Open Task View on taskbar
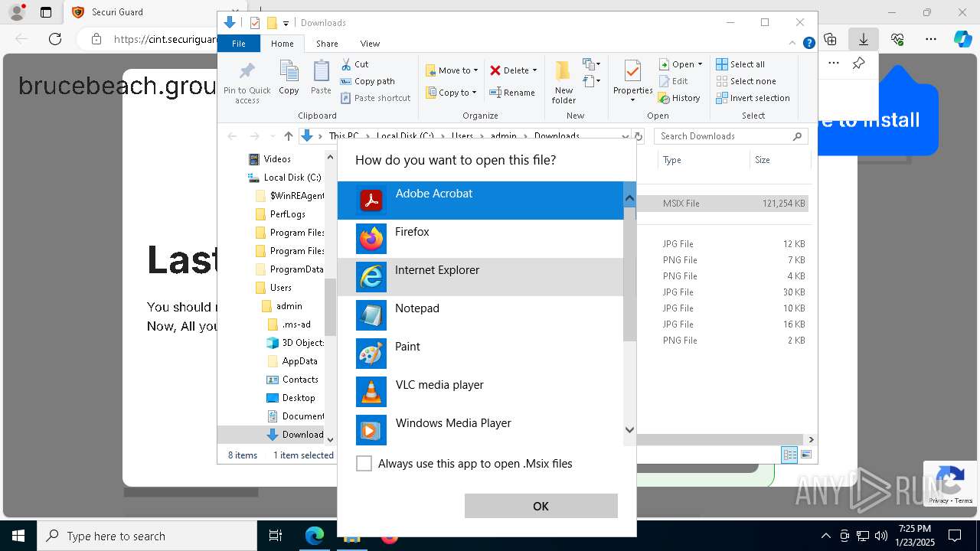This screenshot has height=551, width=980. tap(276, 536)
